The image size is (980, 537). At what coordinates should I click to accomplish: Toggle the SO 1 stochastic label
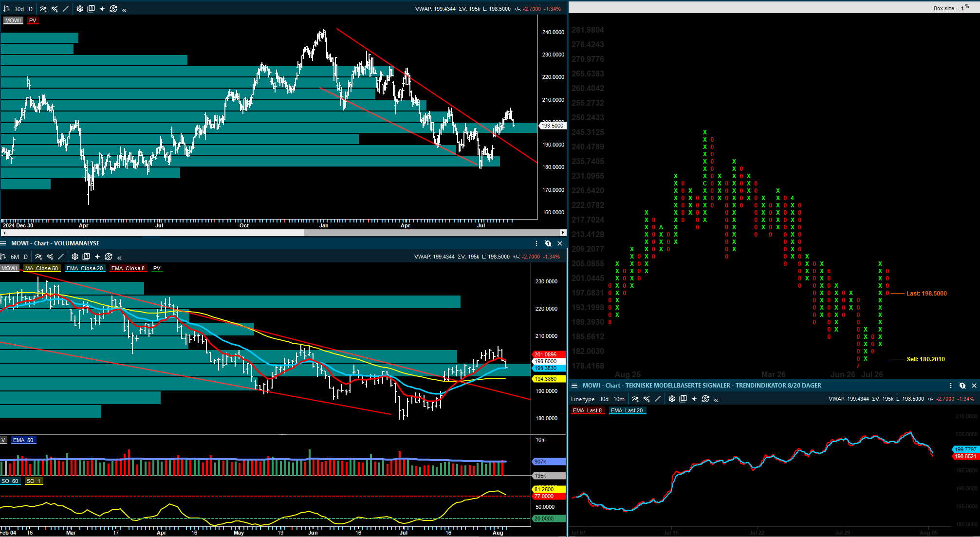click(34, 481)
